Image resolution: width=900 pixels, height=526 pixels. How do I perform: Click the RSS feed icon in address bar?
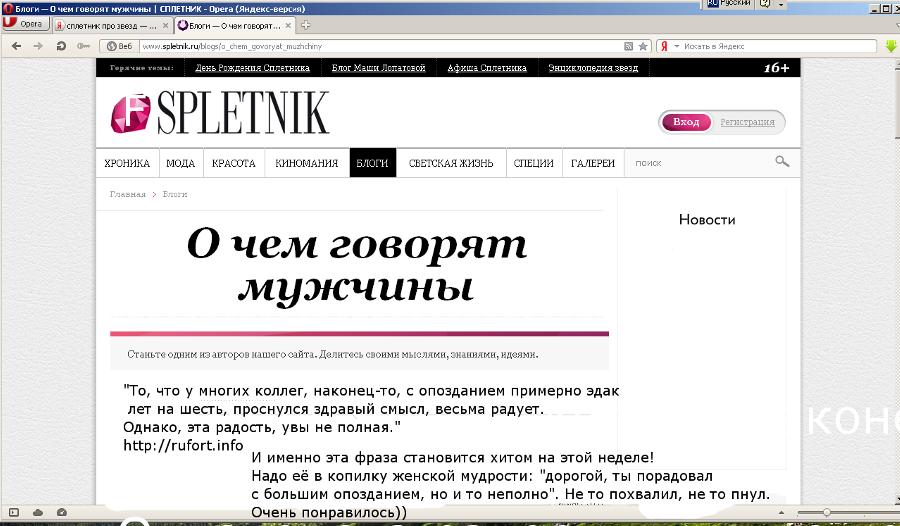tap(628, 46)
